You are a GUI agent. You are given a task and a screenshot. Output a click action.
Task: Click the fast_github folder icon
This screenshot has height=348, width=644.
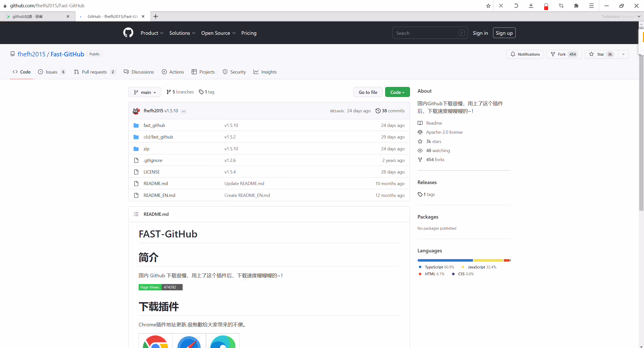(136, 125)
